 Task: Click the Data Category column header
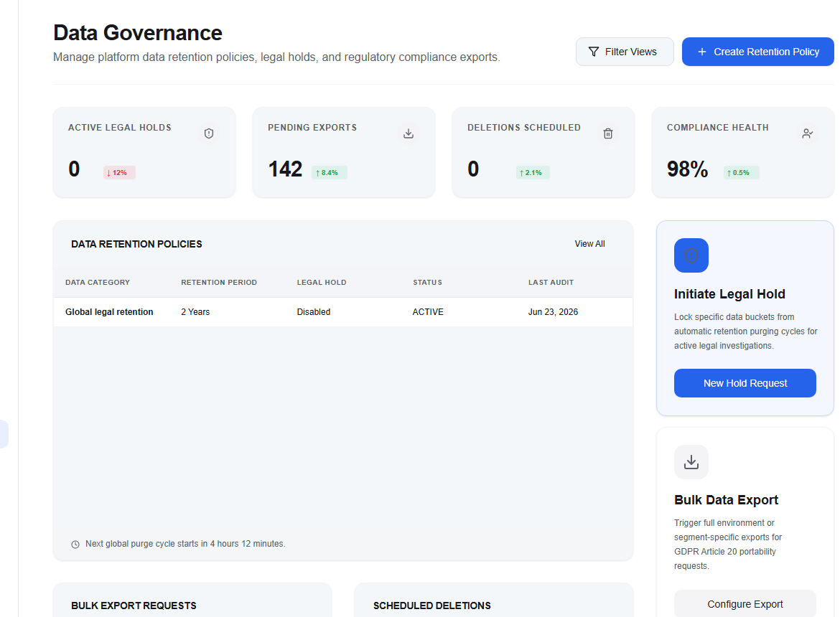98,282
